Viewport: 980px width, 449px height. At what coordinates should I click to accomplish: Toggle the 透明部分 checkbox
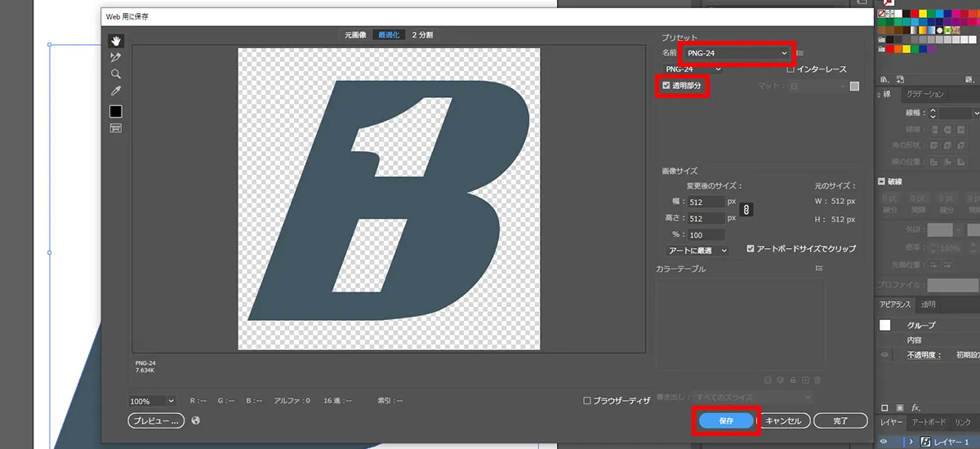point(666,85)
